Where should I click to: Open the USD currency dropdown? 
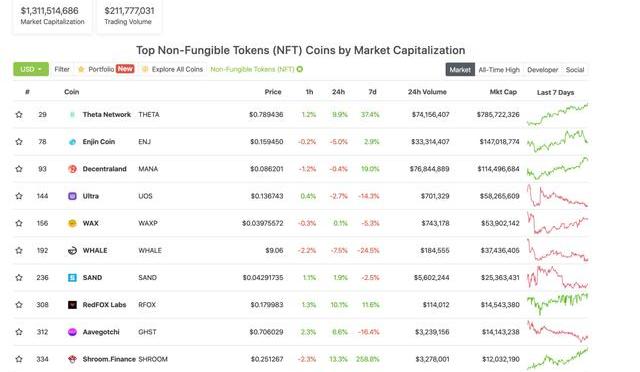tap(31, 69)
